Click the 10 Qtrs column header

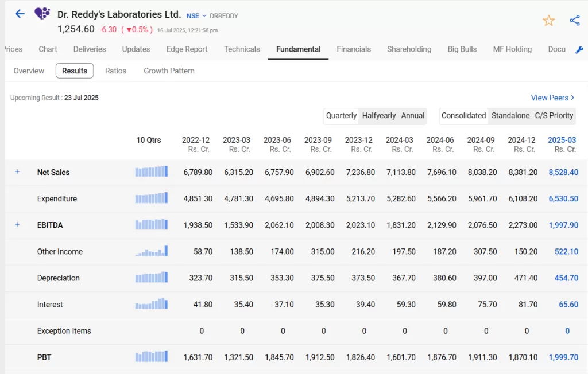click(x=149, y=140)
